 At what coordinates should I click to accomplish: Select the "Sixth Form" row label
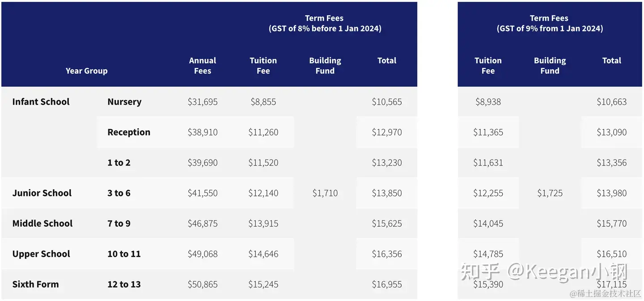point(35,284)
